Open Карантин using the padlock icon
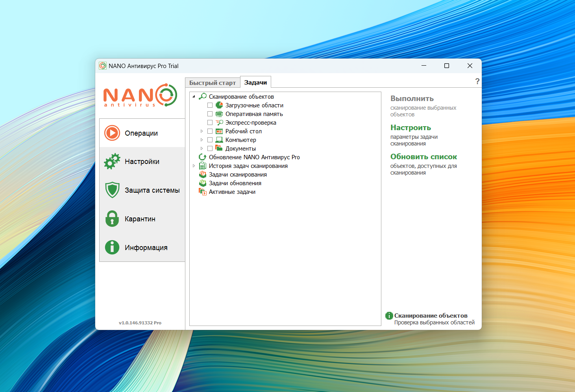The width and height of the screenshot is (575, 392). [112, 219]
